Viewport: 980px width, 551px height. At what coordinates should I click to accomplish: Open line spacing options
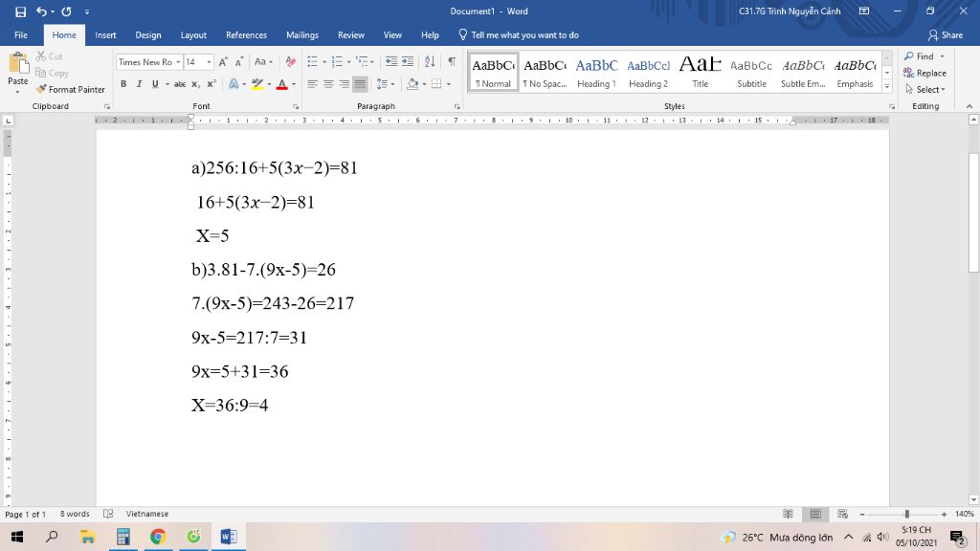(385, 84)
